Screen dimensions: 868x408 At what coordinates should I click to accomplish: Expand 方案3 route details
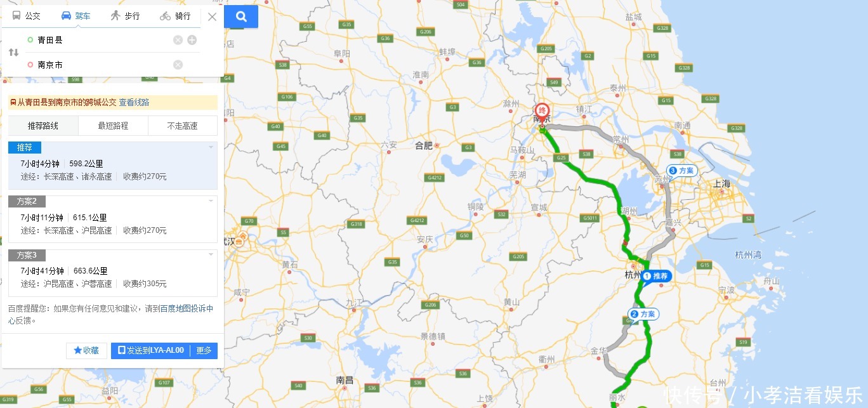point(211,255)
